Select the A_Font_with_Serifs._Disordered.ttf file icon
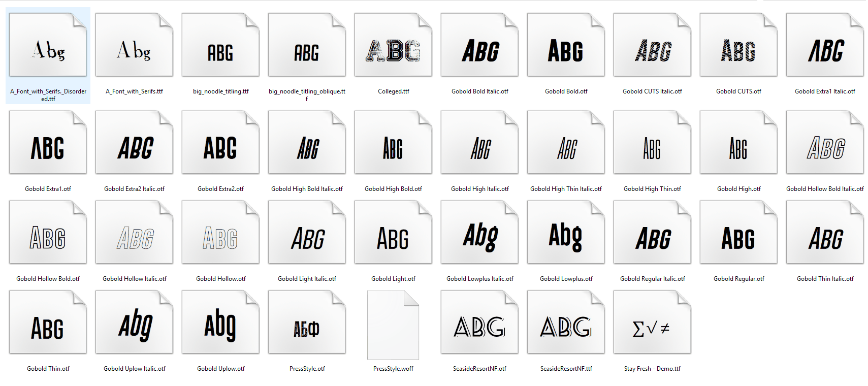Image resolution: width=868 pixels, height=386 pixels. [x=48, y=46]
